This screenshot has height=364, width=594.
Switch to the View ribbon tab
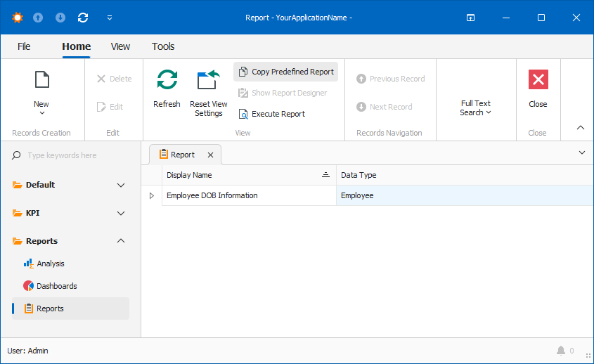click(x=120, y=46)
